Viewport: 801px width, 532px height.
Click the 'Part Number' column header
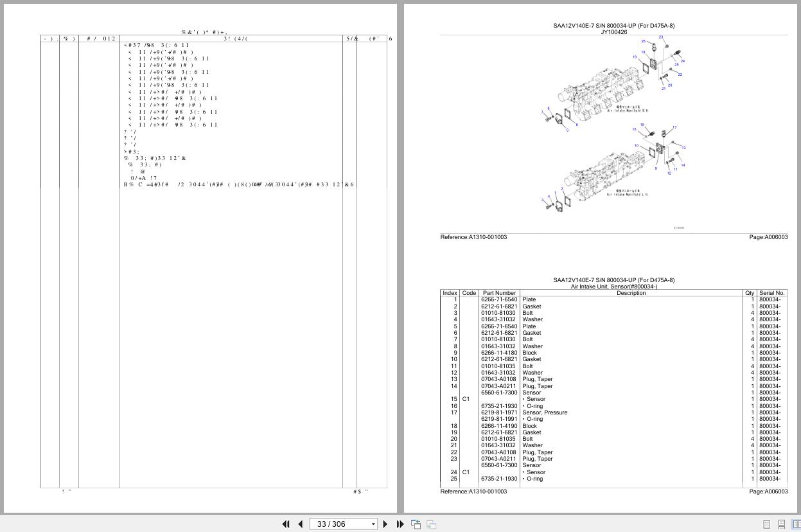pyautogui.click(x=499, y=293)
